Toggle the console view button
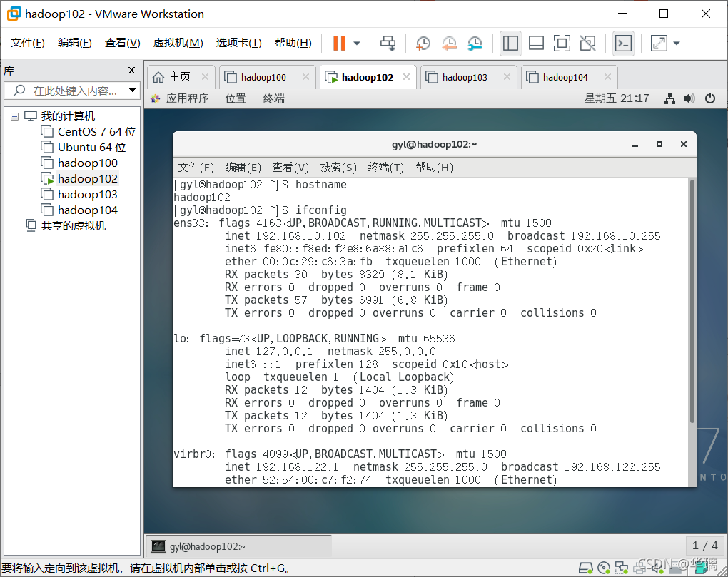Image resolution: width=728 pixels, height=577 pixels. [623, 43]
